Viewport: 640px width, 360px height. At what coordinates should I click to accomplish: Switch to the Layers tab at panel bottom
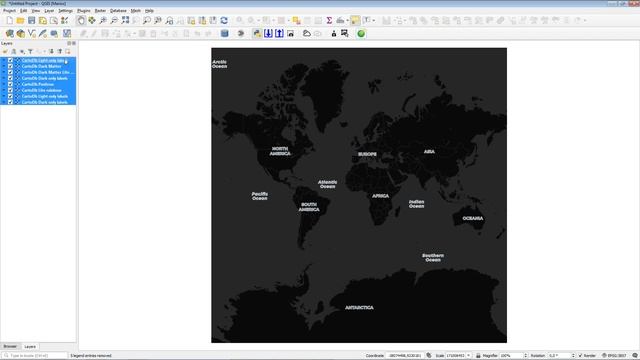pyautogui.click(x=30, y=347)
